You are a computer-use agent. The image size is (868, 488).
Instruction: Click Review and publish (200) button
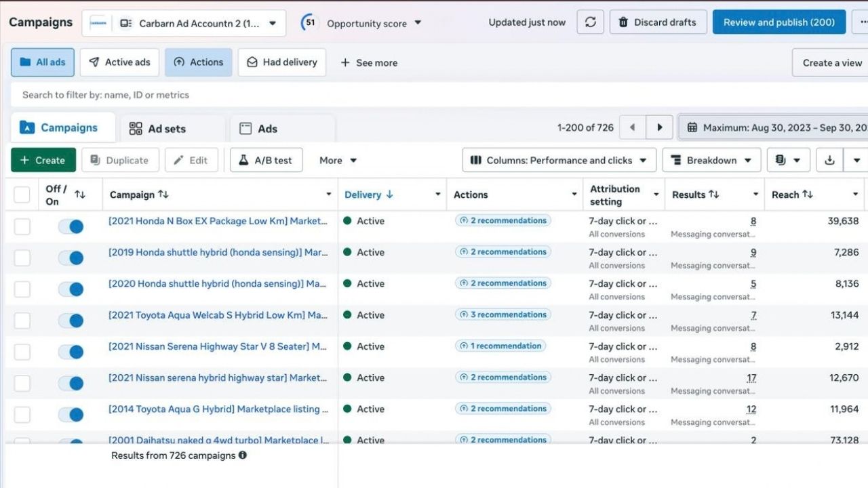coord(779,22)
